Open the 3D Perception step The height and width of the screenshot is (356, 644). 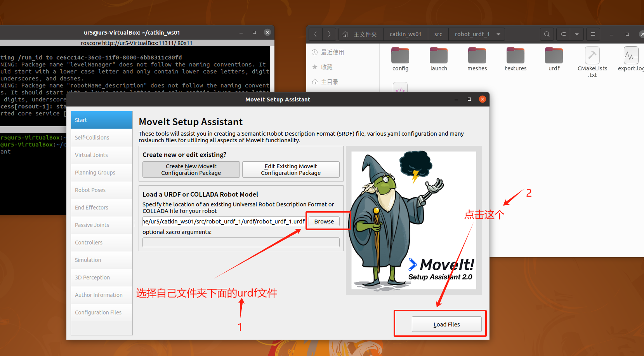pyautogui.click(x=102, y=277)
